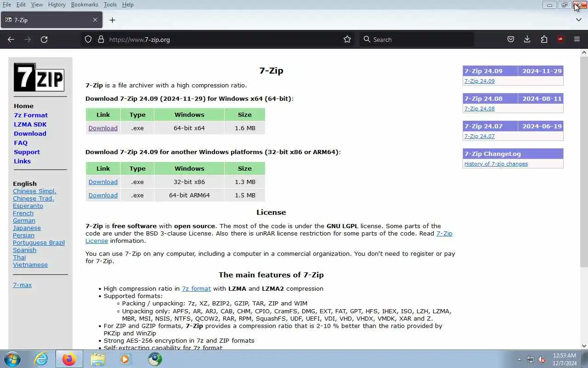Open the 7-Zip 24.09 news link
Screen dimensions: 588x368
click(479, 81)
